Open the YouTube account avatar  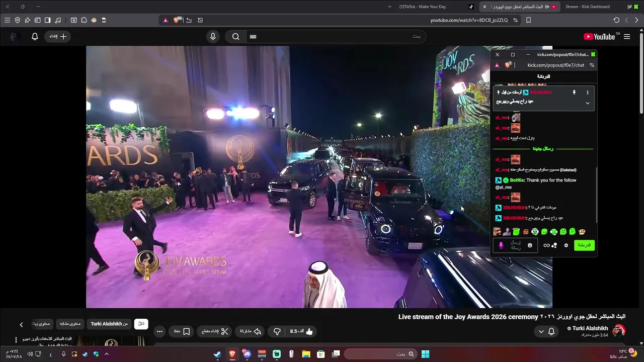(x=15, y=36)
